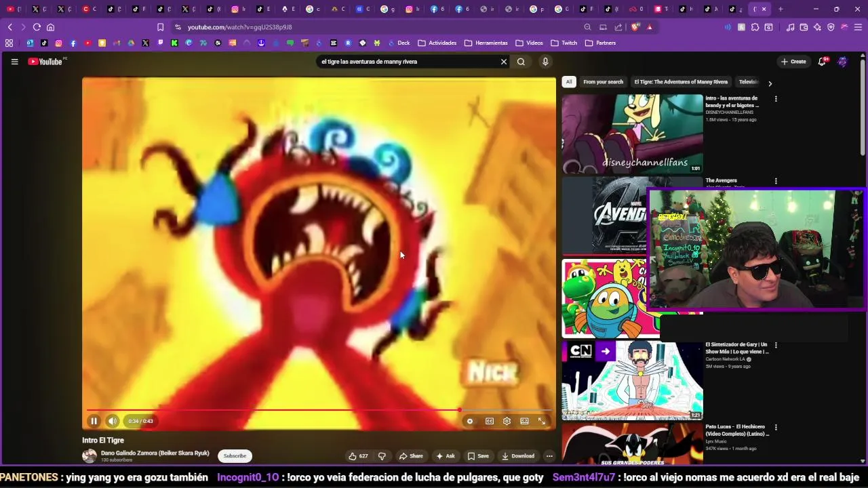Viewport: 868px width, 488px height.
Task: Go back in browser history
Action: pos(9,27)
